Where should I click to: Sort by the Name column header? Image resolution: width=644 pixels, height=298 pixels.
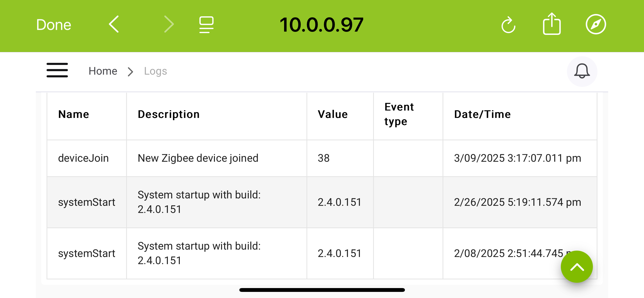(x=74, y=114)
